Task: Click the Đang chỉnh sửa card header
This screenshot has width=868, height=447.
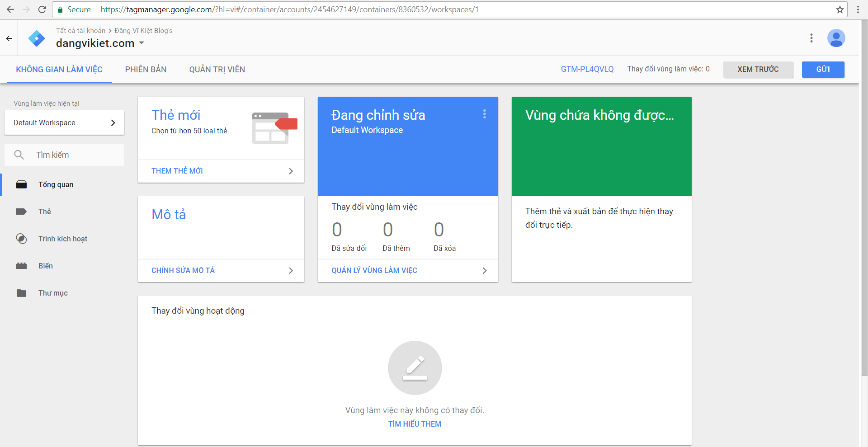Action: tap(408, 146)
